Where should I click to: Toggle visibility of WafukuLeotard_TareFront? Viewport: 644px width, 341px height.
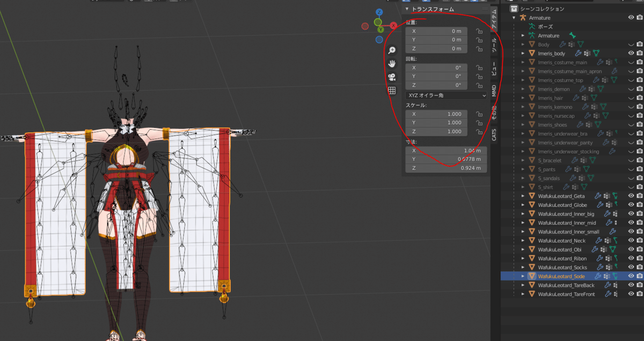pyautogui.click(x=631, y=294)
